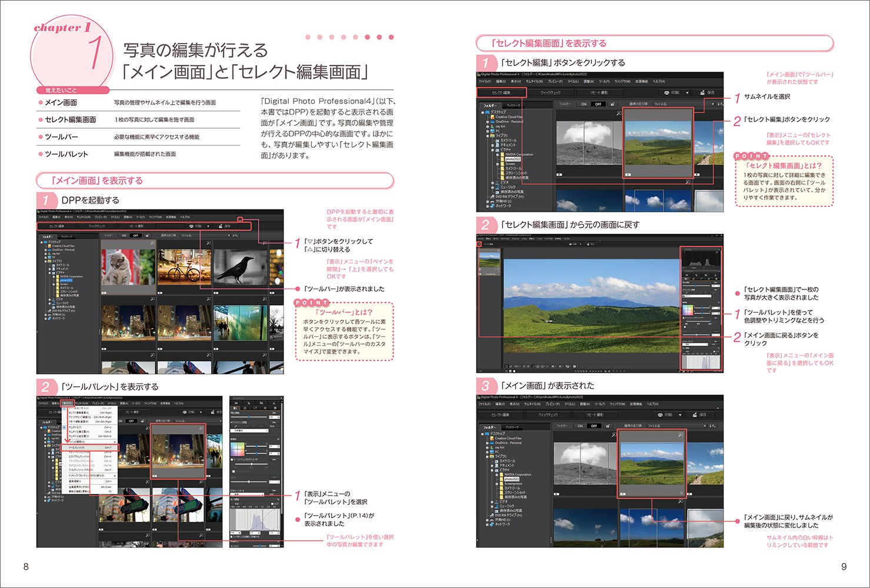
Task: Choose セレクト編集画面 from the open 表示 menu
Action: (x=90, y=413)
